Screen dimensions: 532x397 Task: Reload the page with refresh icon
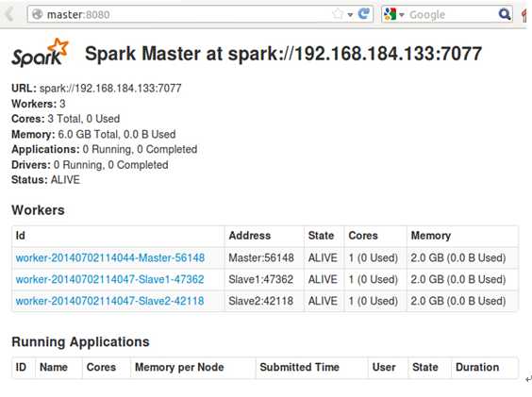click(x=364, y=14)
